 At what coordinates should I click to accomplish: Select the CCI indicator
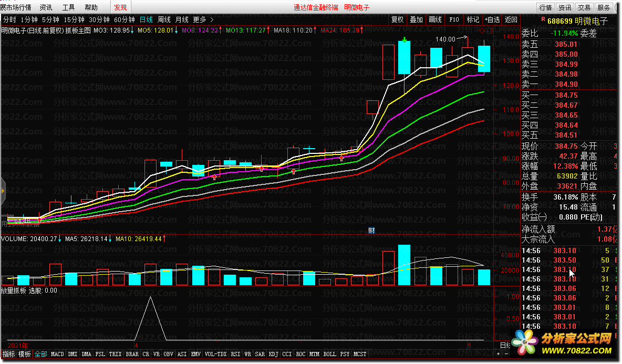click(x=287, y=354)
